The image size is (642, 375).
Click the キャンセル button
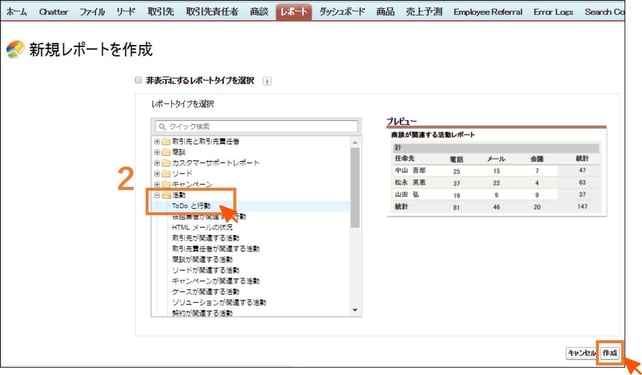pyautogui.click(x=581, y=353)
